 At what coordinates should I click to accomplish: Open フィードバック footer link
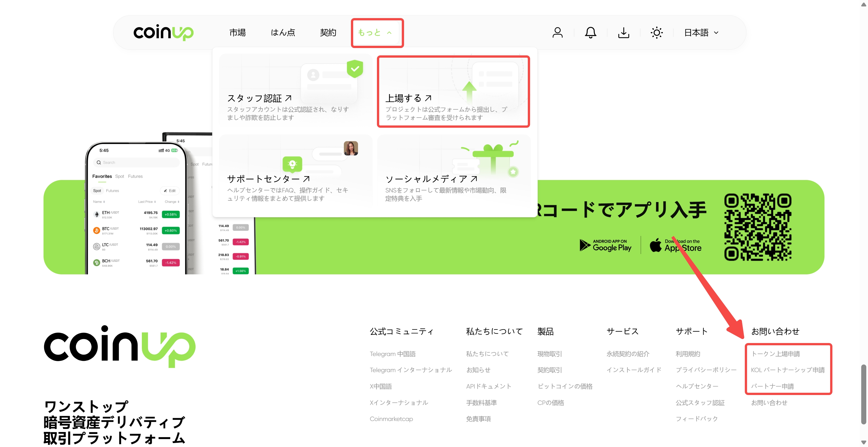(697, 419)
